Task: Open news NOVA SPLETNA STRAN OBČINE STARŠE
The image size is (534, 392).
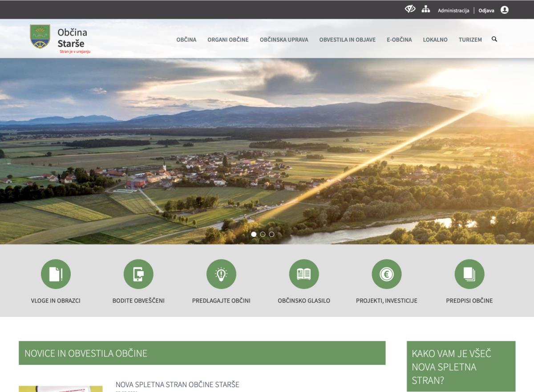Action: pos(177,384)
